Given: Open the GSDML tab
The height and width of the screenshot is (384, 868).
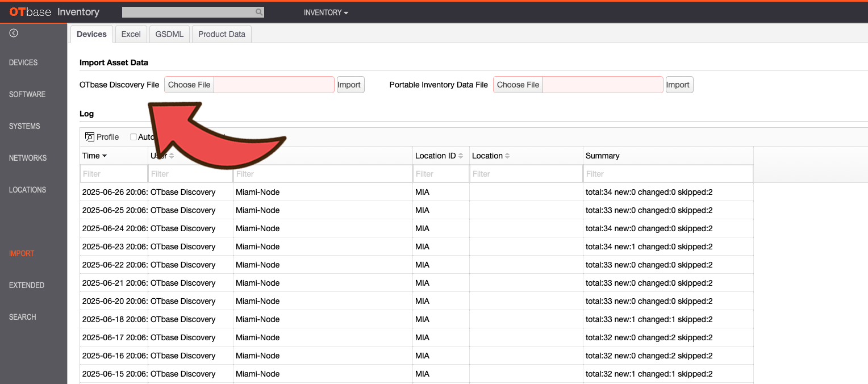Looking at the screenshot, I should 169,34.
